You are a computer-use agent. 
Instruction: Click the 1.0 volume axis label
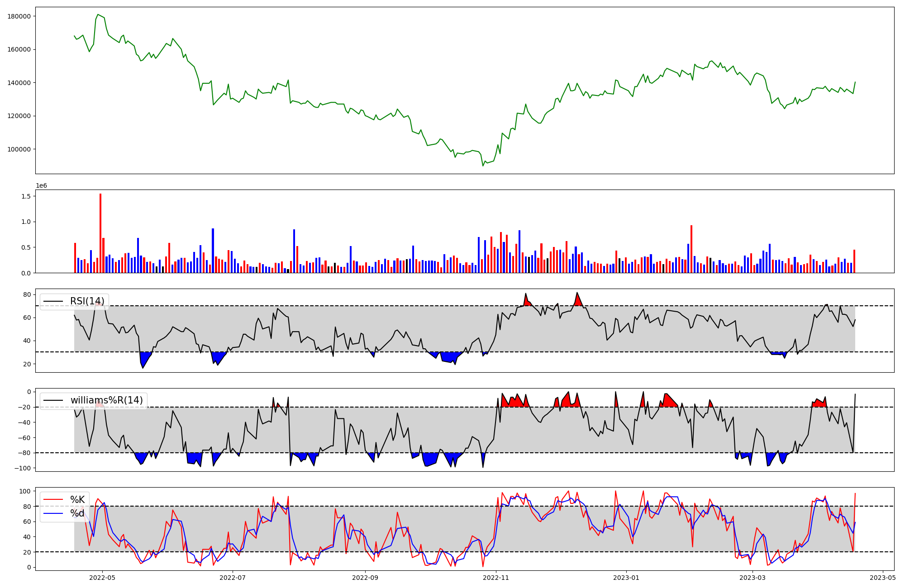pyautogui.click(x=26, y=222)
